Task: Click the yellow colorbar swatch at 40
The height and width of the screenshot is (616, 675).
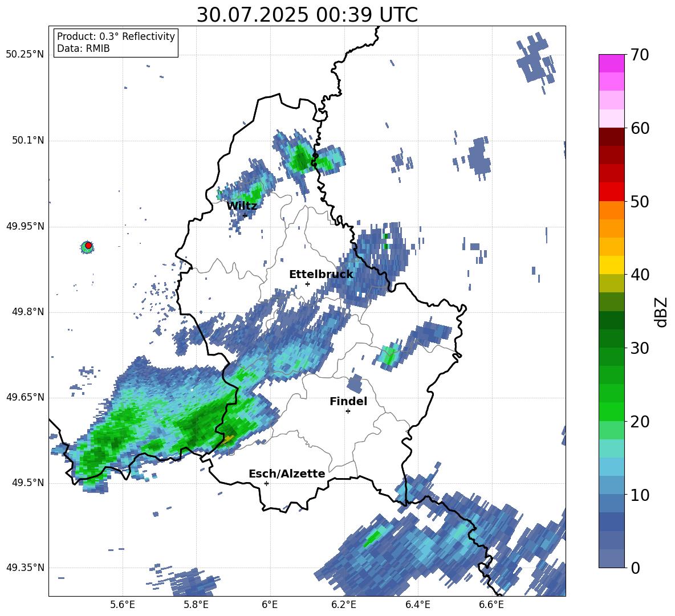Action: pyautogui.click(x=611, y=265)
